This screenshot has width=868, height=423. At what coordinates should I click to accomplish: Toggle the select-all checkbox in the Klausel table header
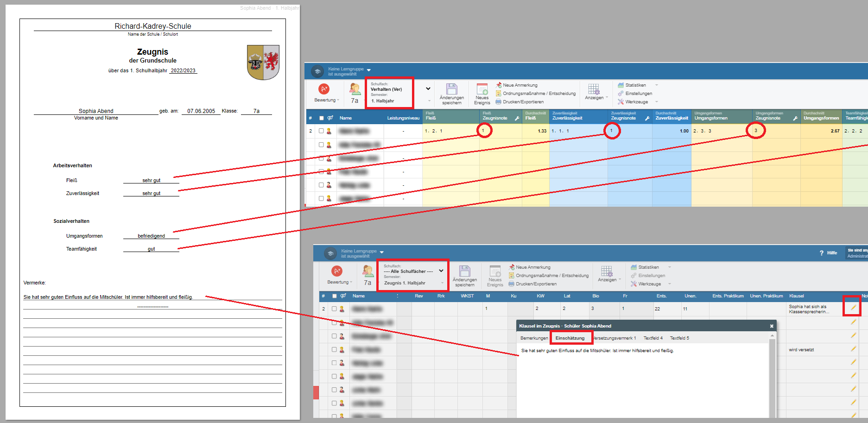pyautogui.click(x=334, y=296)
